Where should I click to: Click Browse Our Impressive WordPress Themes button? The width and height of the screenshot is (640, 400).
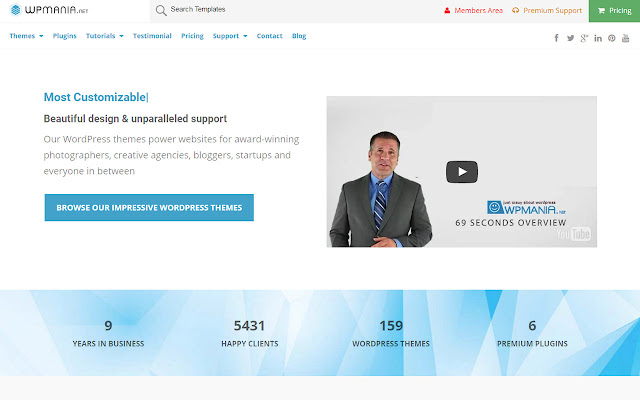click(x=149, y=207)
